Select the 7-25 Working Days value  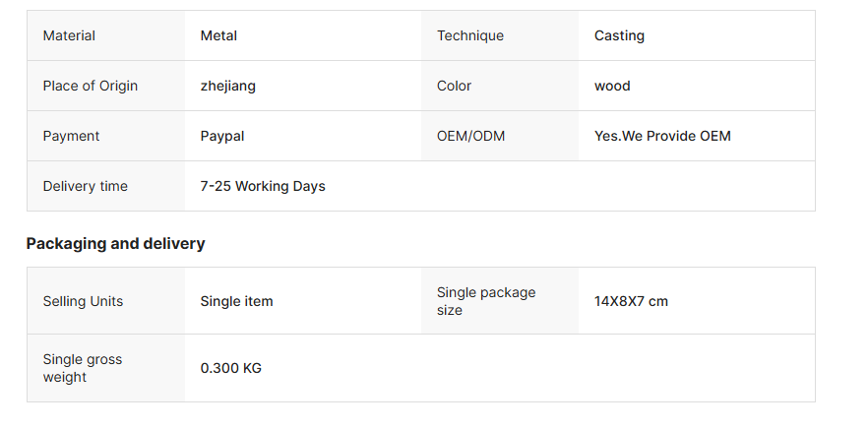(263, 187)
